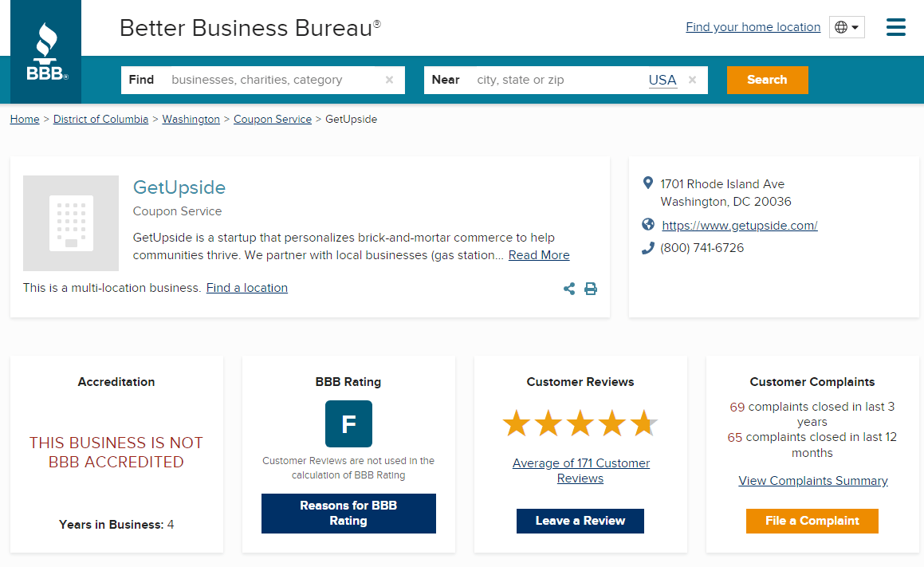Click the 69 complaints closed text

pyautogui.click(x=812, y=415)
